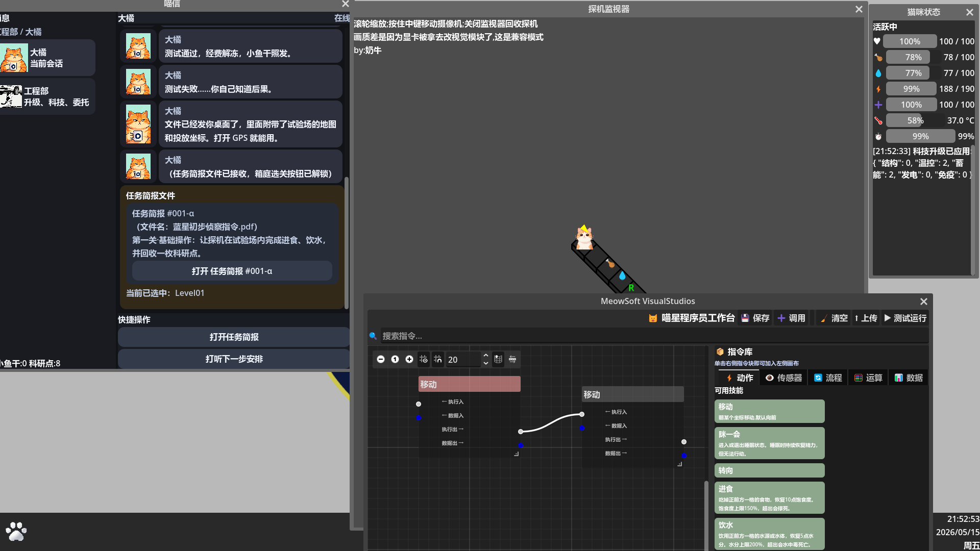Click the white 执行出 port on the gray 移动 node
The height and width of the screenshot is (551, 980).
[x=684, y=442]
